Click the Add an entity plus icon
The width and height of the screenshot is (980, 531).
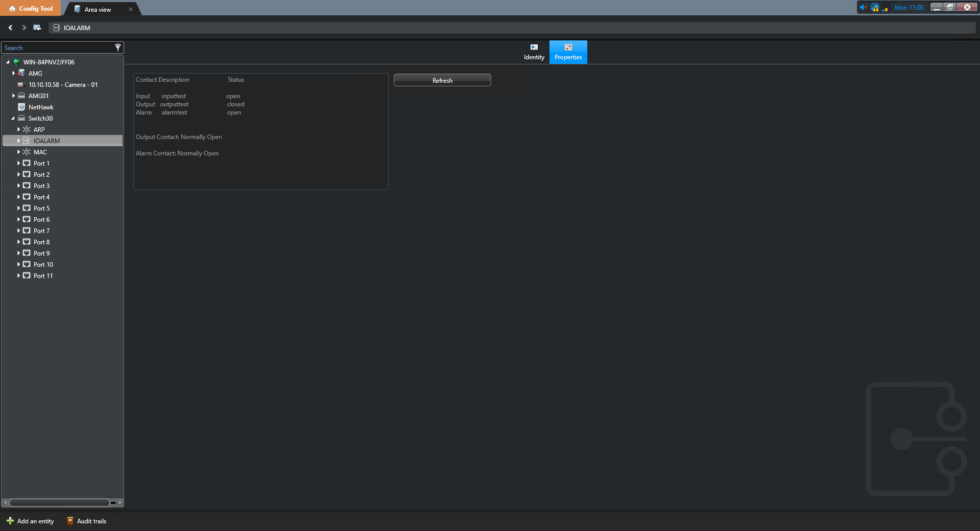10,521
